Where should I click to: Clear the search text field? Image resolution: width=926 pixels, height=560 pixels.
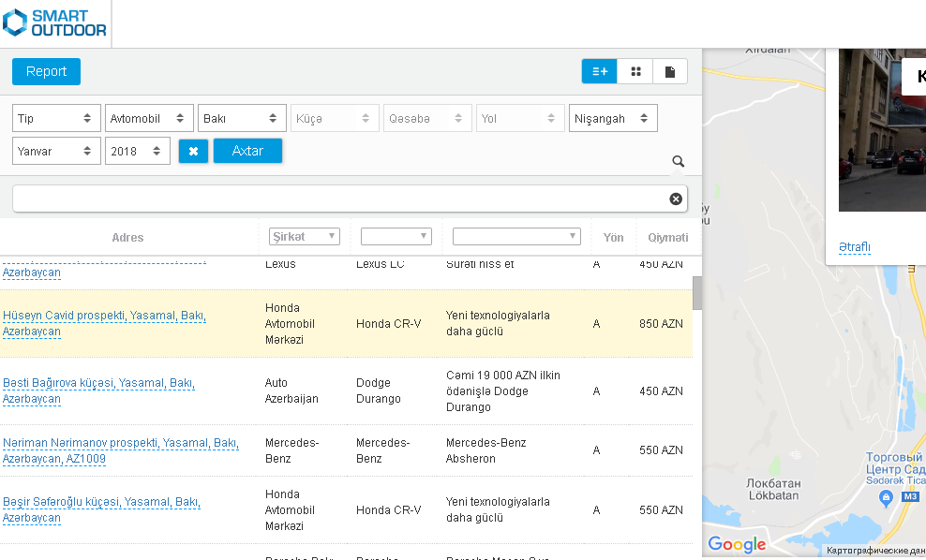(676, 199)
